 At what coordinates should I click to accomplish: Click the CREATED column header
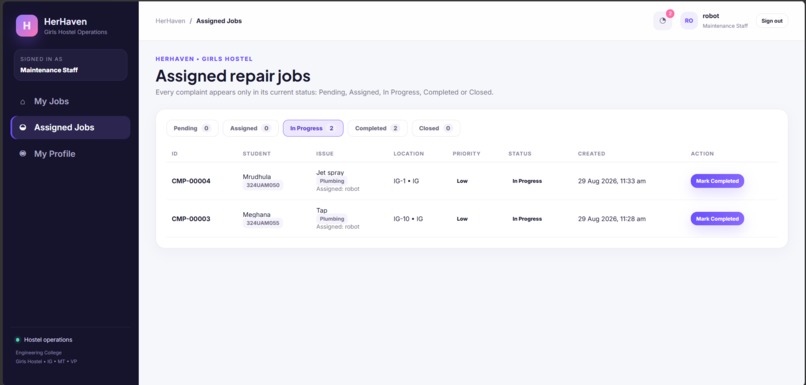(591, 154)
